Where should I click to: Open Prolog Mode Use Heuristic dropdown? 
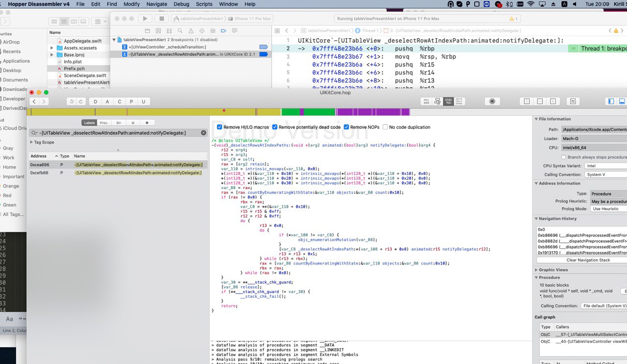coord(608,209)
